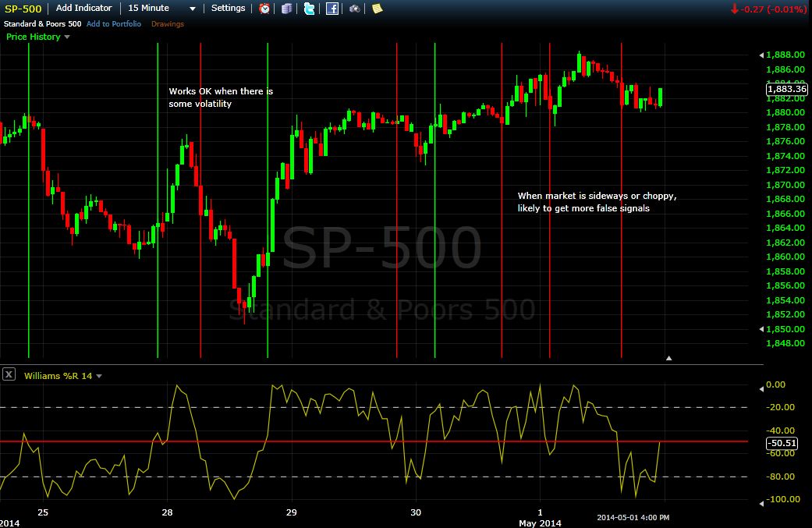This screenshot has height=528, width=812.
Task: Click the scale marker beside indicator 0.00
Action: (761, 388)
